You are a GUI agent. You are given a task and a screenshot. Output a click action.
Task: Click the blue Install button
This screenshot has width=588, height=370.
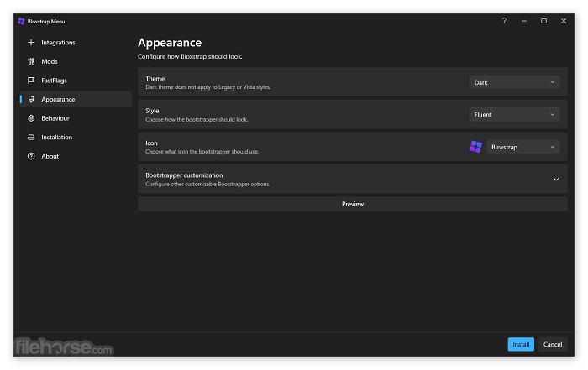pyautogui.click(x=521, y=344)
